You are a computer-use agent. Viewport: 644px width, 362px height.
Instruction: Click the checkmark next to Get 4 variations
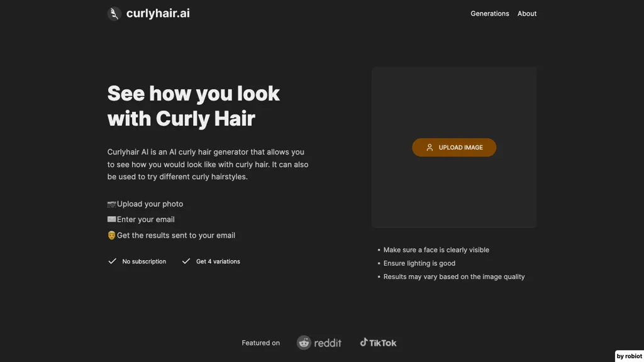point(186,261)
